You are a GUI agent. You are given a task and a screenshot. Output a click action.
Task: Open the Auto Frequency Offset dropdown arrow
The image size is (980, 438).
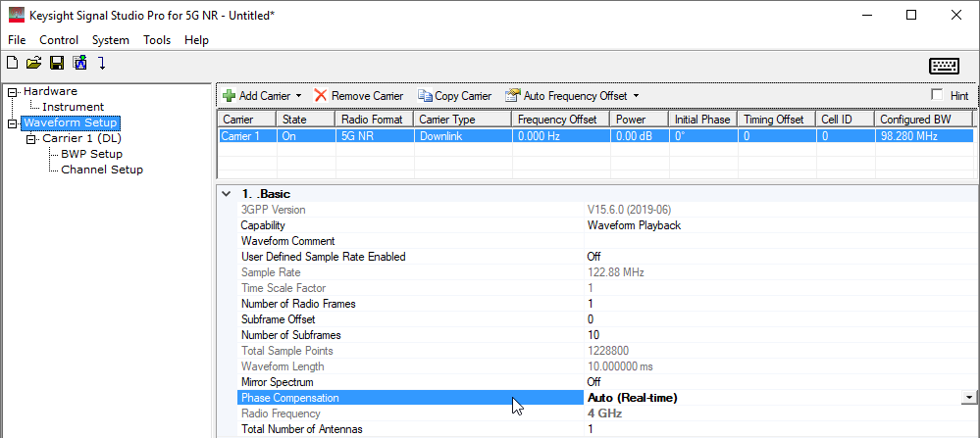click(x=636, y=96)
